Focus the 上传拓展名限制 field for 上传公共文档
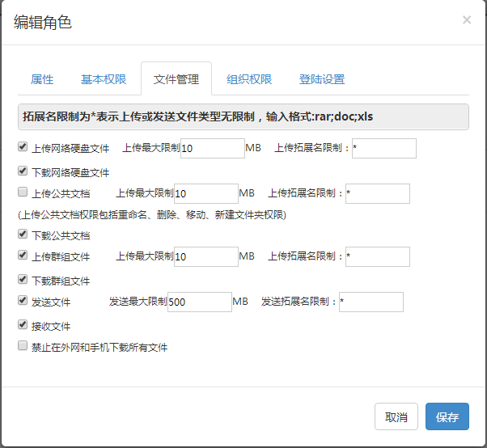The image size is (487, 448). point(378,194)
